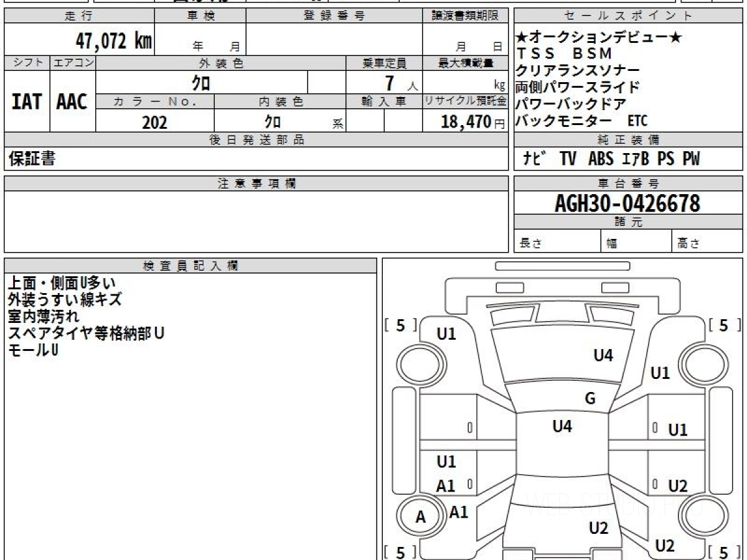747x560 pixels.
Task: Click the 室内薄汚れ note
Action: (44, 317)
